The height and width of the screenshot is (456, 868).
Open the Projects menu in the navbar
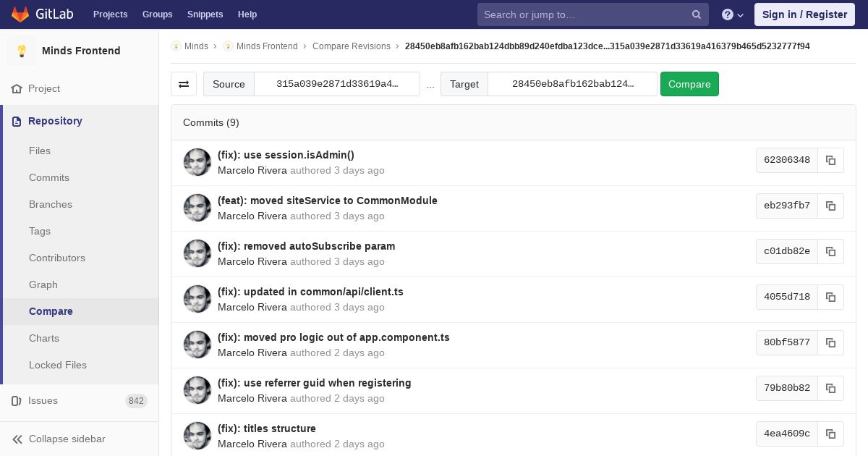110,14
